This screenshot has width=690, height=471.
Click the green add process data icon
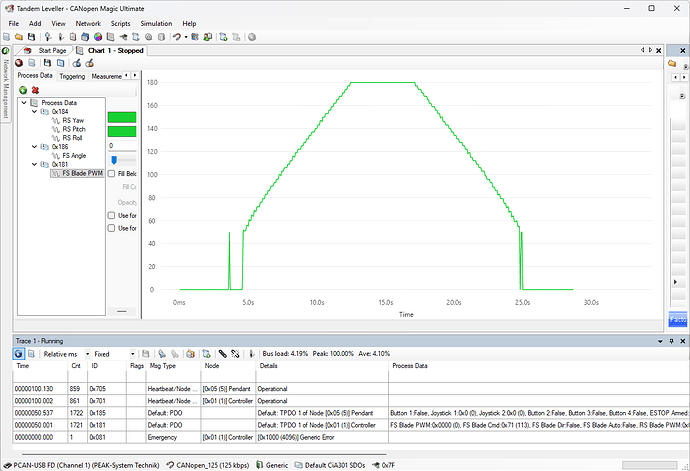(22, 90)
